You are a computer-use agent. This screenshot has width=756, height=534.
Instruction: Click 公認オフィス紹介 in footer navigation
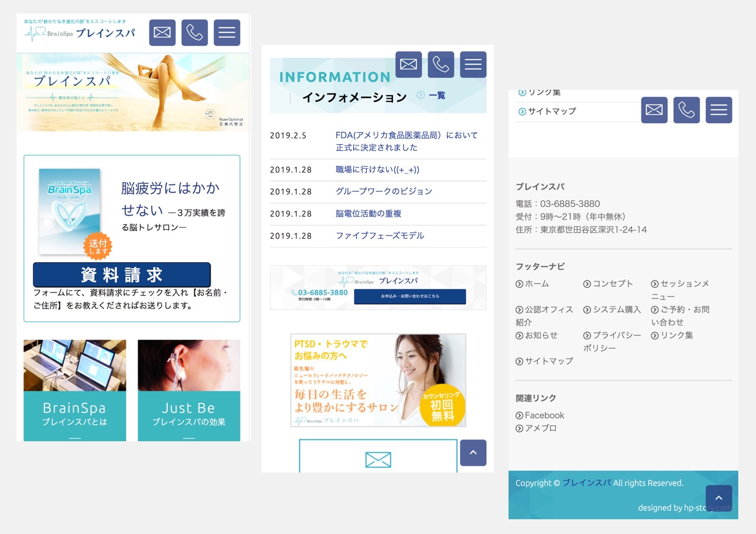[545, 315]
